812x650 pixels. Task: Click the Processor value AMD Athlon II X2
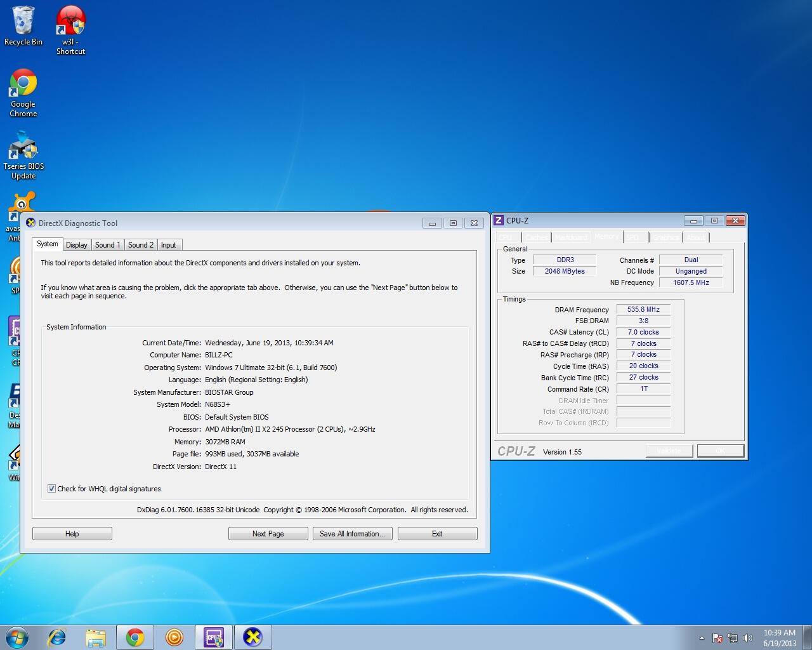(290, 430)
